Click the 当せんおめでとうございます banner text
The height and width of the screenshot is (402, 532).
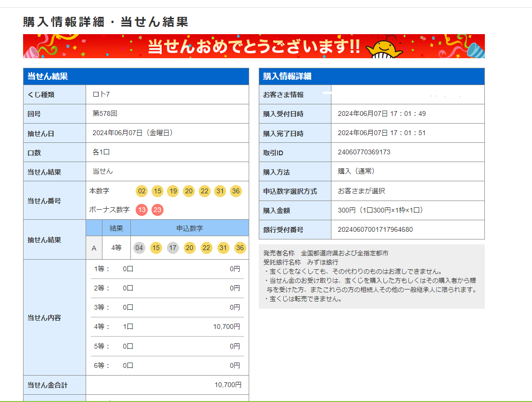click(x=253, y=47)
